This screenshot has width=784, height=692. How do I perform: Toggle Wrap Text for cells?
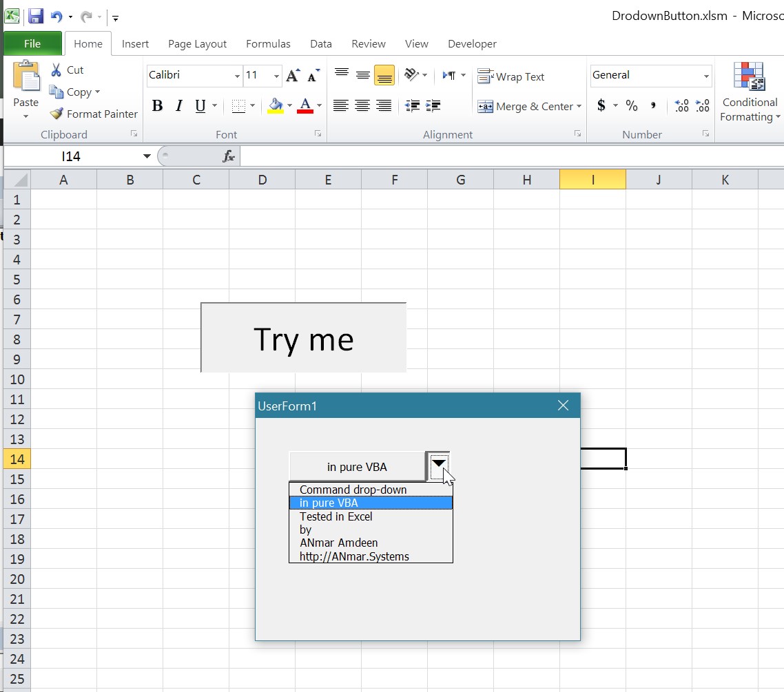coord(511,76)
